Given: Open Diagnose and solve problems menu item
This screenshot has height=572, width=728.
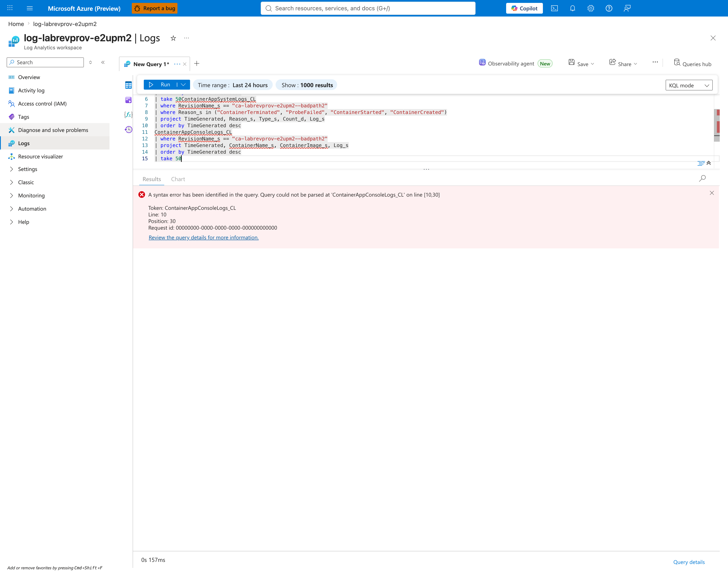Looking at the screenshot, I should coord(55,130).
